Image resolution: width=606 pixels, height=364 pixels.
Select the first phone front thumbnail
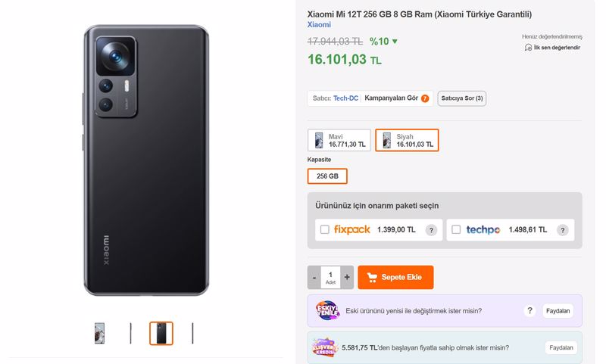100,333
